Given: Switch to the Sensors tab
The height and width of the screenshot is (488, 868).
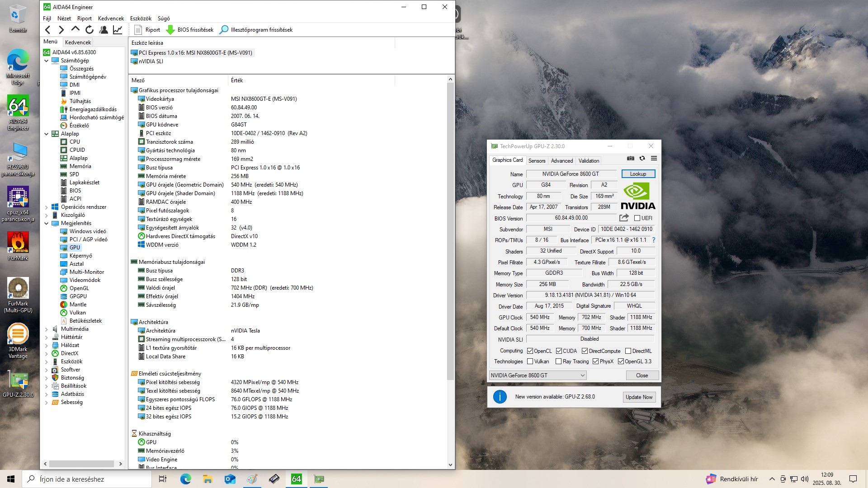Looking at the screenshot, I should point(537,161).
